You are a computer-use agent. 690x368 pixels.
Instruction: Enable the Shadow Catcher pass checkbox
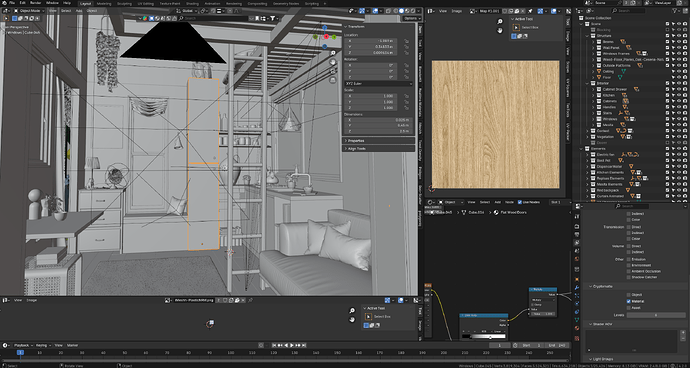[628, 277]
